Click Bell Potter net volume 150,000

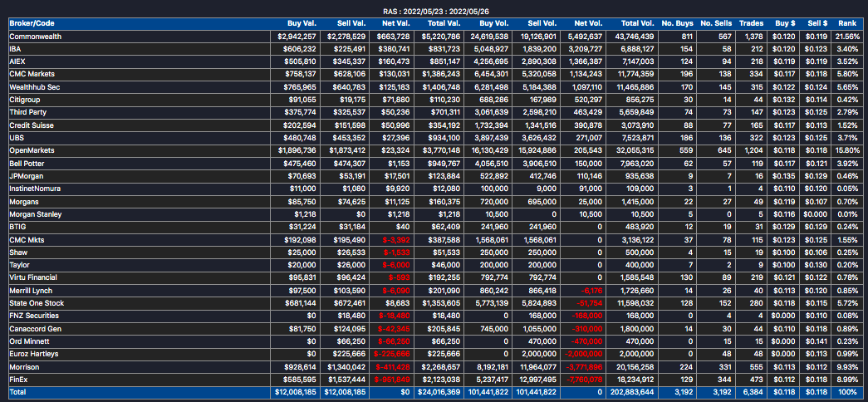pyautogui.click(x=590, y=164)
